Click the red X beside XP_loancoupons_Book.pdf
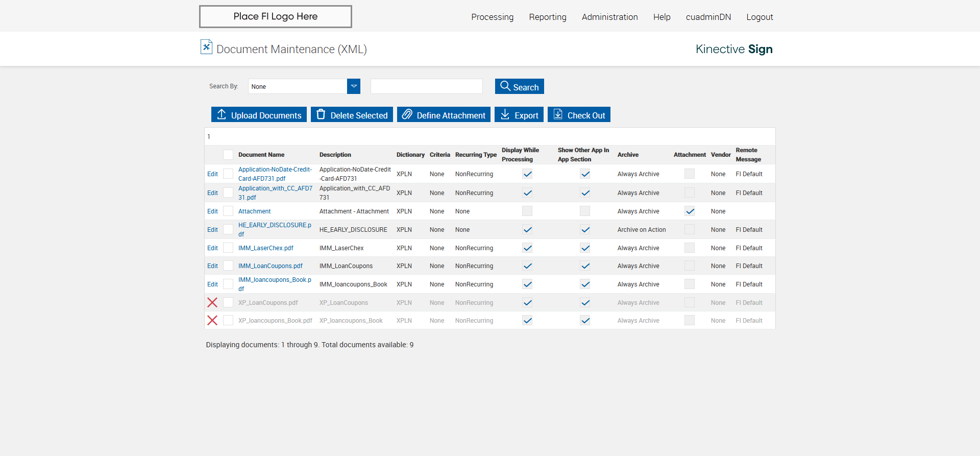 point(212,320)
